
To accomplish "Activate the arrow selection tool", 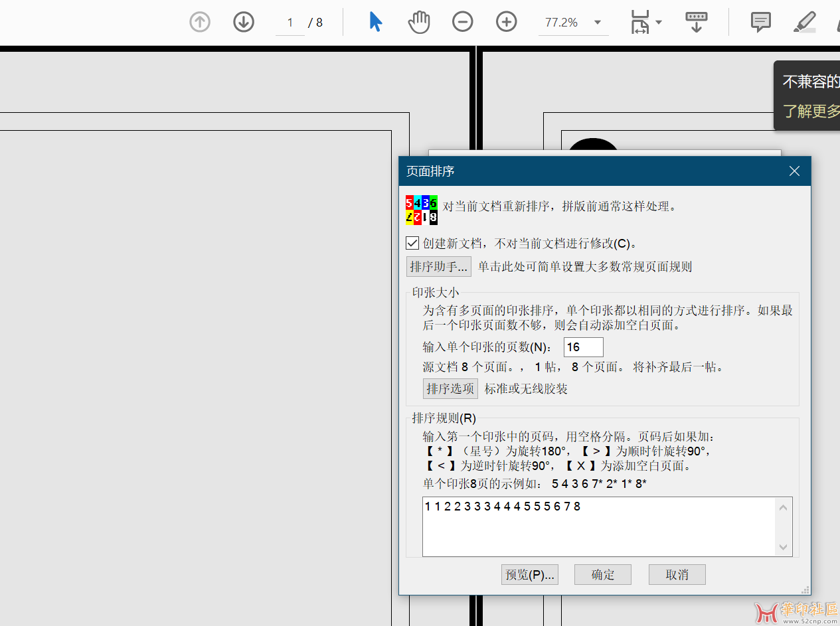I will [375, 22].
